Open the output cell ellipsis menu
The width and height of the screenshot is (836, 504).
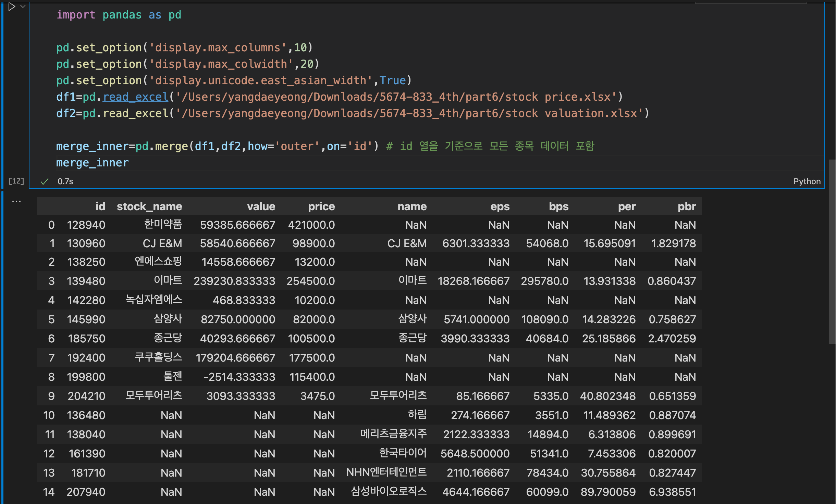click(x=16, y=201)
